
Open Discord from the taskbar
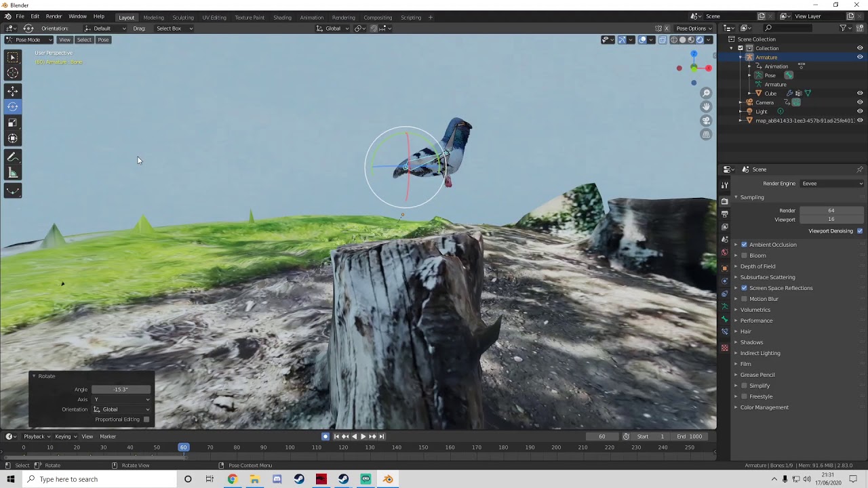[277, 479]
